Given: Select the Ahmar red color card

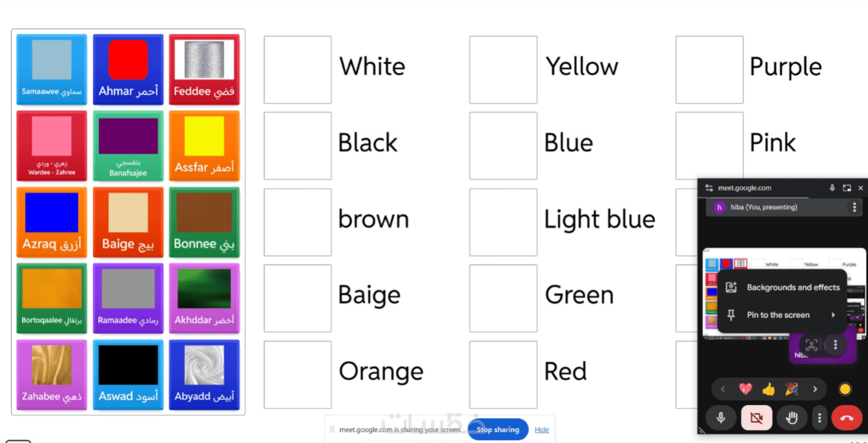Looking at the screenshot, I should click(x=128, y=69).
